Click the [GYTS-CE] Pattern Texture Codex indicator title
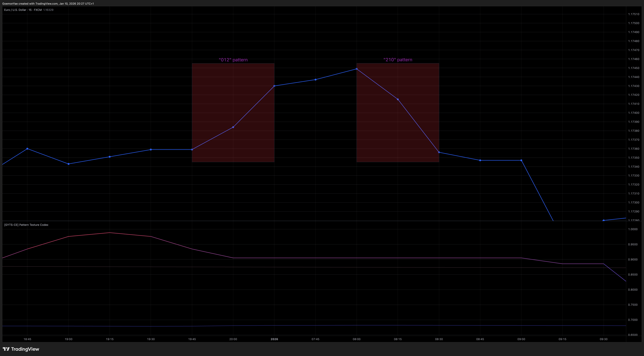Viewport: 644px width, 356px height. click(x=26, y=225)
